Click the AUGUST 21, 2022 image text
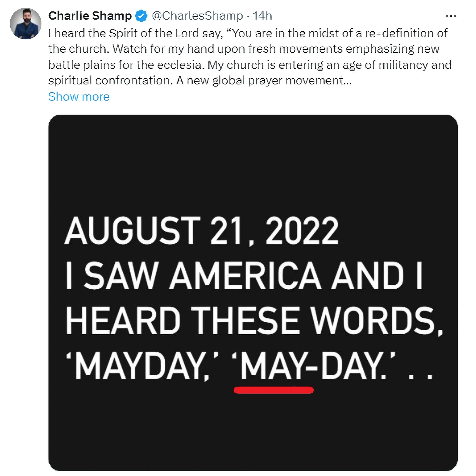Viewport: 476px width, 476px height. 201,231
